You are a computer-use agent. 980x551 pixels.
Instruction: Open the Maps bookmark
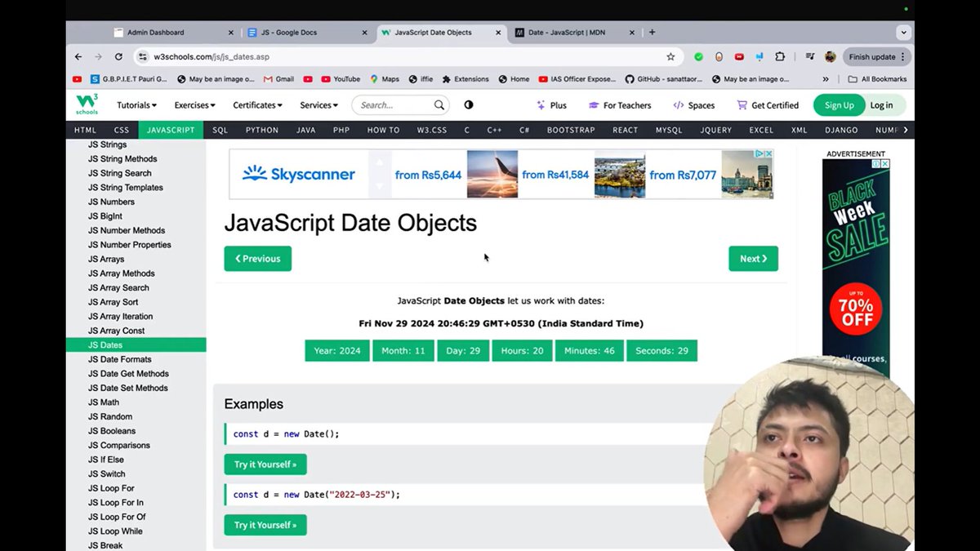tap(384, 79)
